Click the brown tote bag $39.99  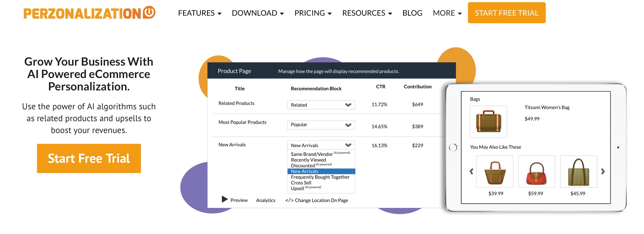[494, 172]
